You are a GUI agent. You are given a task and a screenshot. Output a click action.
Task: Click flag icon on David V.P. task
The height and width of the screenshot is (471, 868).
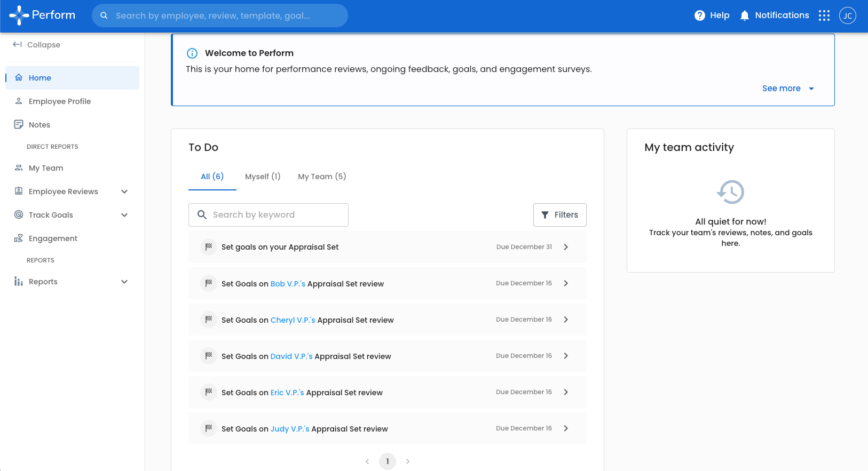209,356
